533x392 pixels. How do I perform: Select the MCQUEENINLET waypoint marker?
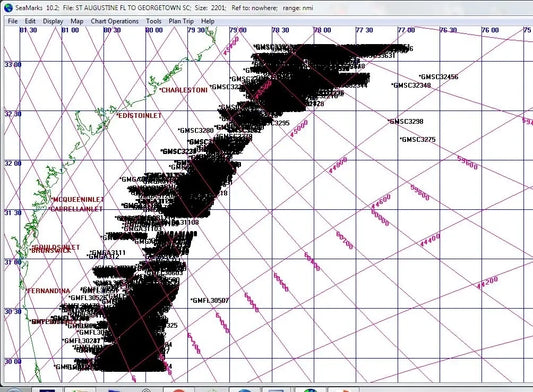click(77, 199)
